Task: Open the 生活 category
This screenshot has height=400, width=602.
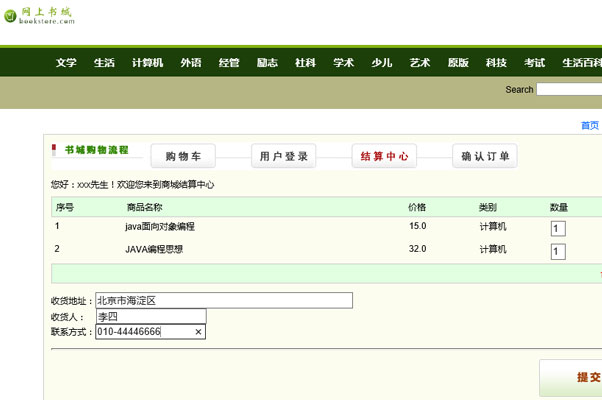Action: 104,63
